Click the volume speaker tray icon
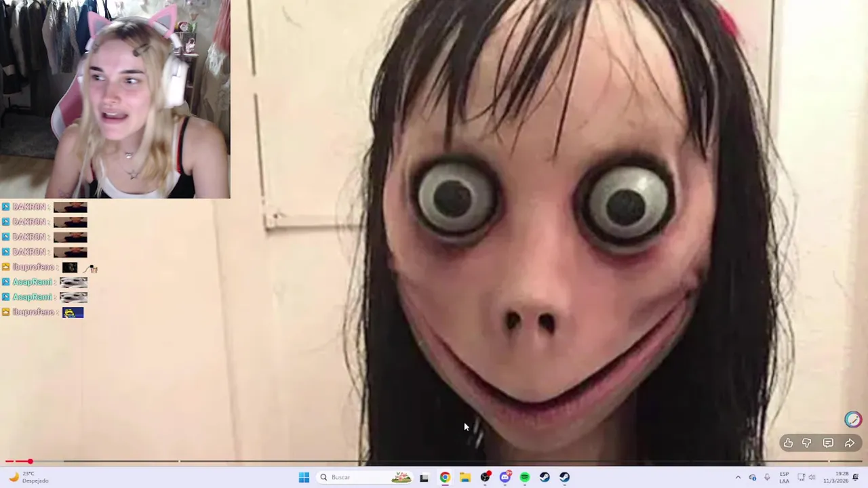This screenshot has height=488, width=868. [x=812, y=477]
